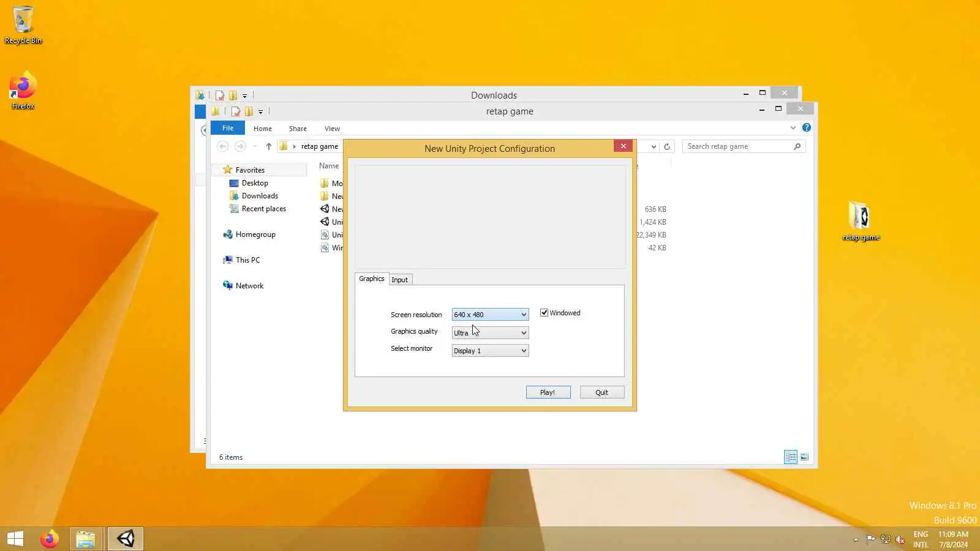Open the Home ribbon tab
Screen dimensions: 980x551
pos(263,129)
